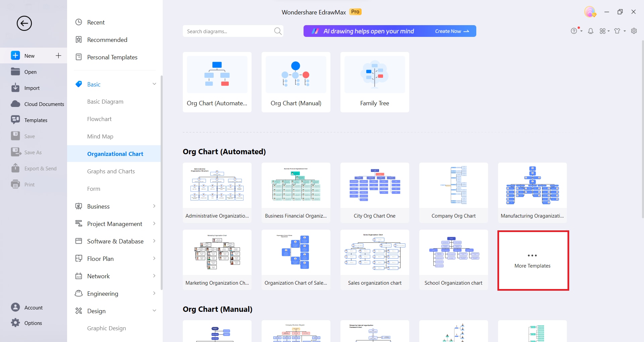The image size is (644, 342).
Task: Click the top-right settings gear
Action: (x=634, y=31)
